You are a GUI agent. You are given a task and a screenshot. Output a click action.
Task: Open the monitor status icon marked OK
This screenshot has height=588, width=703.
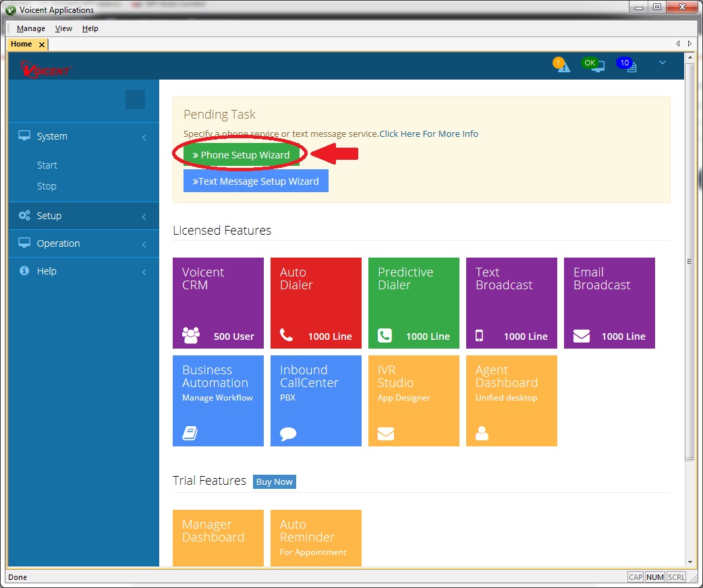coord(595,65)
